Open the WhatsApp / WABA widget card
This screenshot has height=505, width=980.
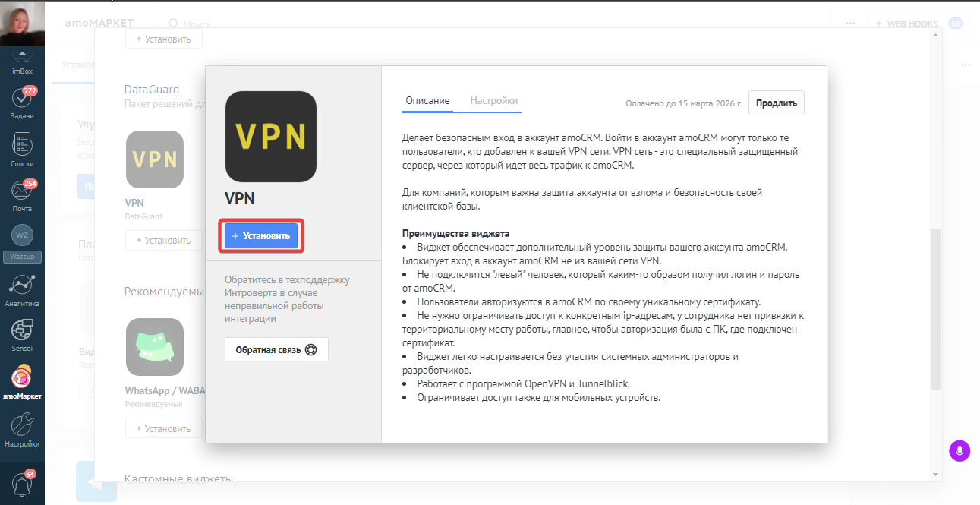155,347
